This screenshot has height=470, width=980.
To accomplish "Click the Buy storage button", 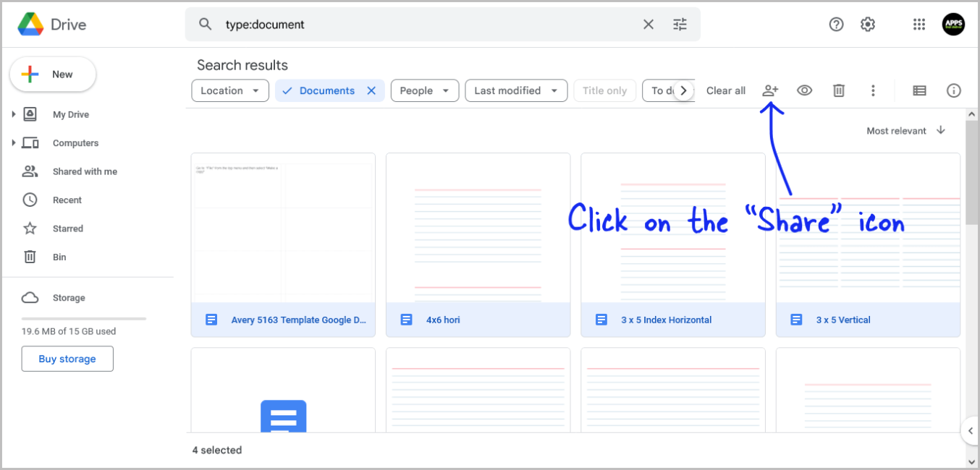I will pyautogui.click(x=67, y=359).
